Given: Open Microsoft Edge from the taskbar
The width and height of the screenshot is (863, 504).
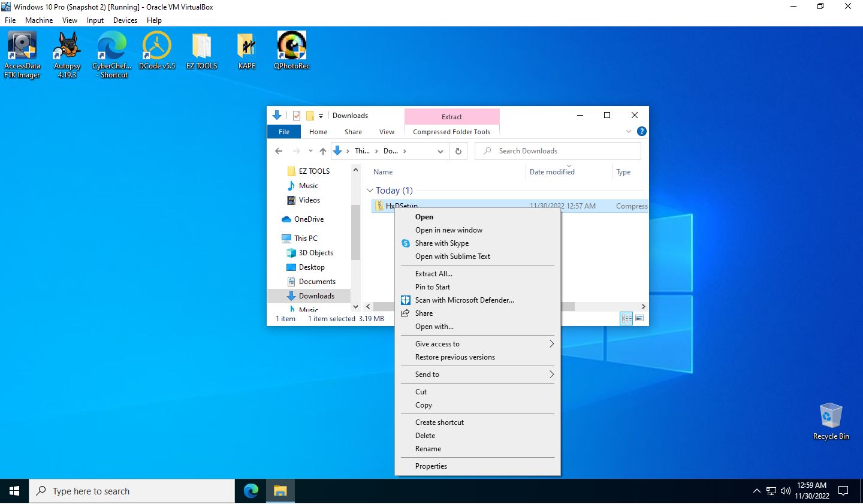Looking at the screenshot, I should pos(251,491).
